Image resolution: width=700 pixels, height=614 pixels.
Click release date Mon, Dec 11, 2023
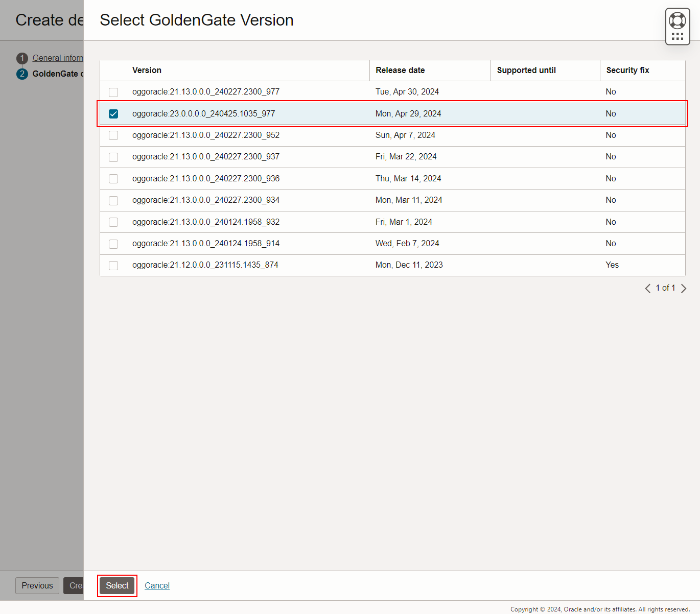(x=409, y=265)
